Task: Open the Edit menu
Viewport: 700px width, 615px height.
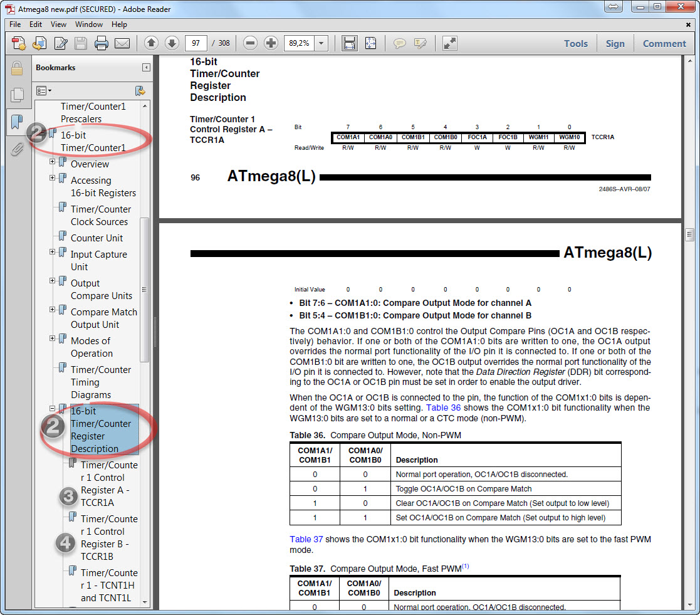Action: click(36, 24)
